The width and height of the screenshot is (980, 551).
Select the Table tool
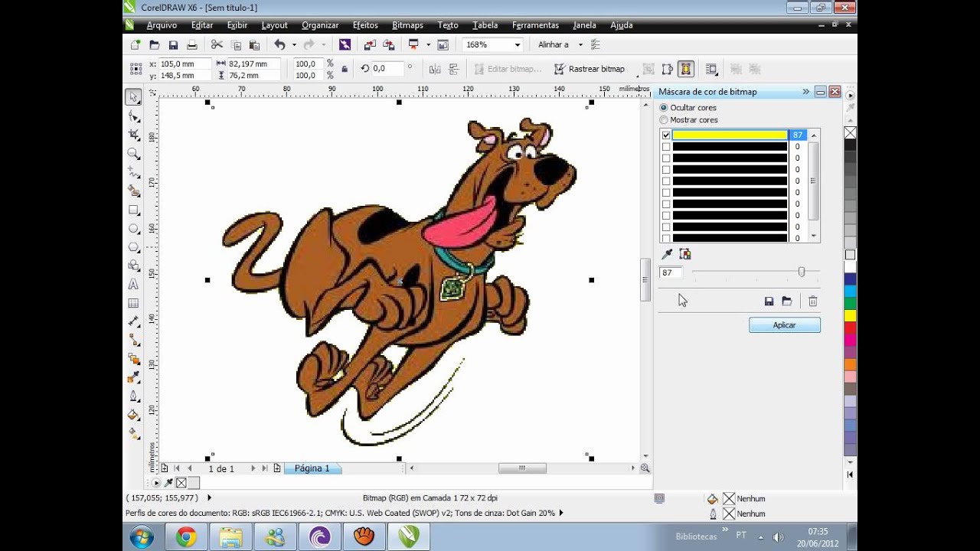pyautogui.click(x=134, y=303)
